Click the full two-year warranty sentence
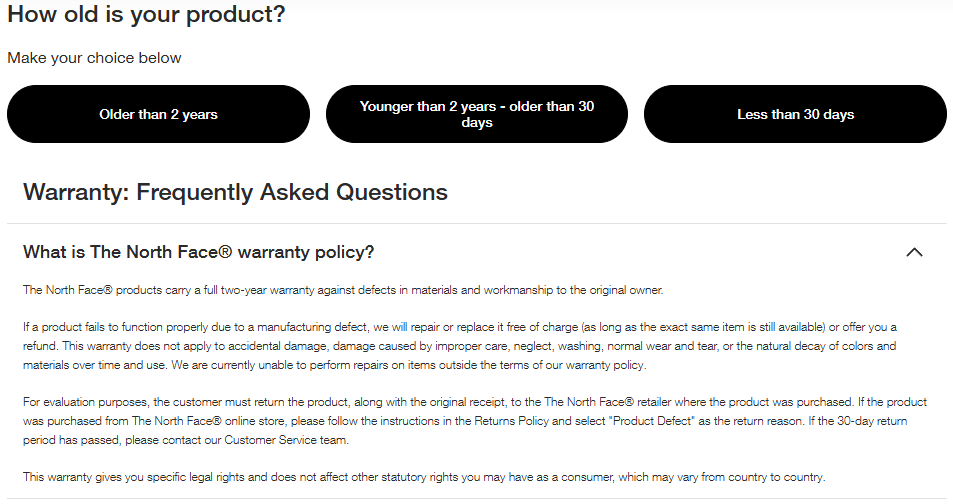Image resolution: width=953 pixels, height=504 pixels. [x=343, y=290]
